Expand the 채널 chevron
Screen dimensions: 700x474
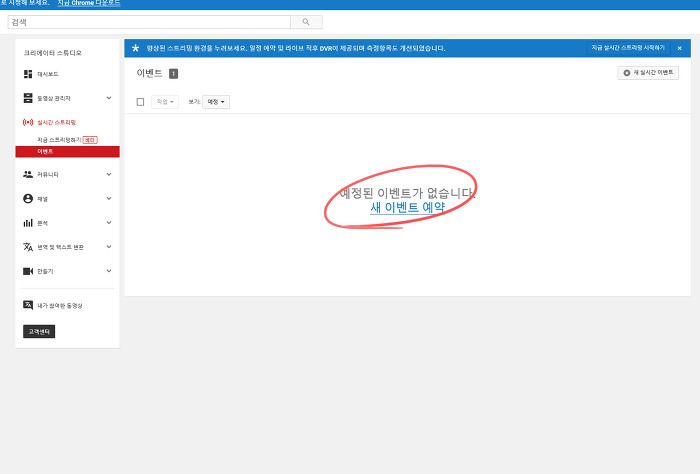[109, 198]
